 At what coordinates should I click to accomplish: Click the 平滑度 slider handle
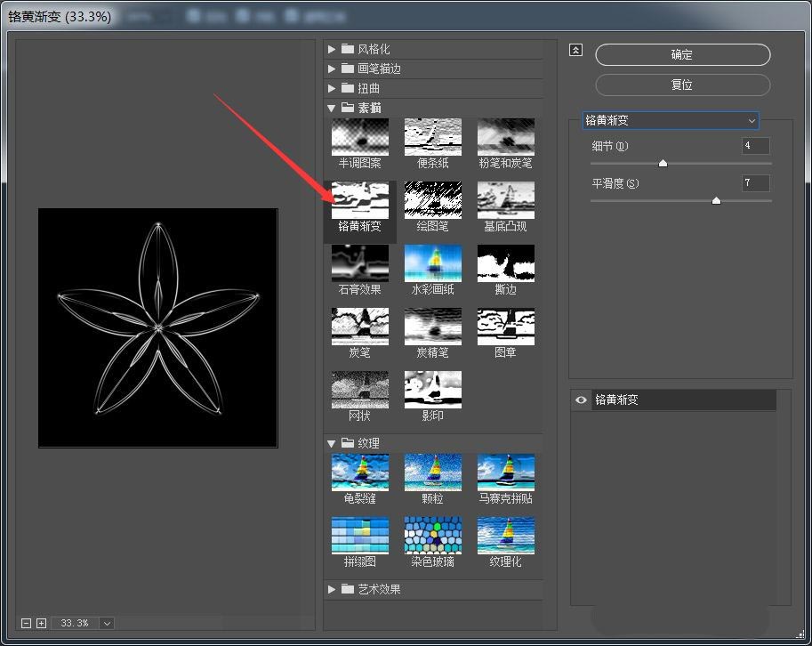[x=716, y=200]
